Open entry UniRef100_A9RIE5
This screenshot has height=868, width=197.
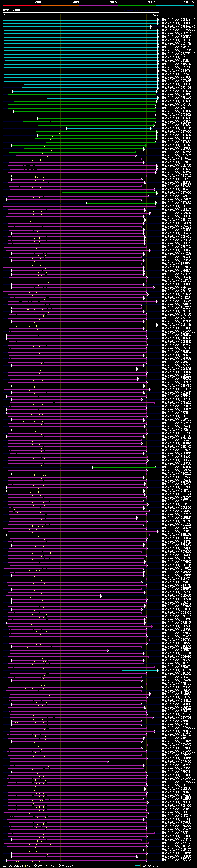[177, 287]
